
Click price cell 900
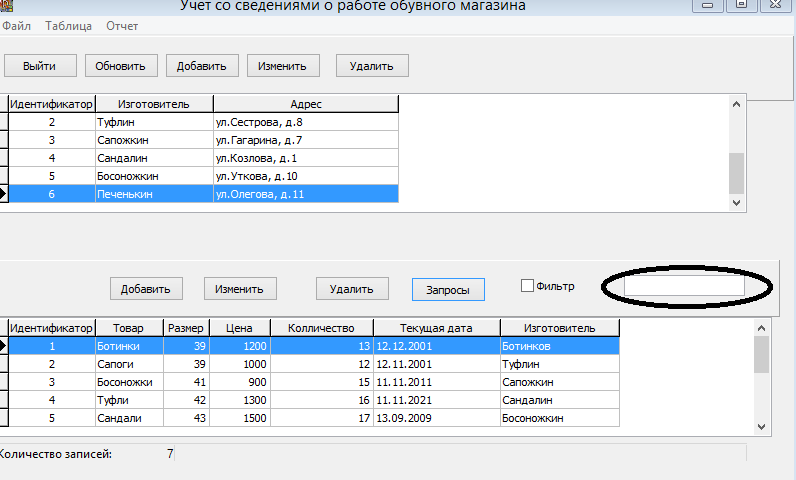[240, 382]
